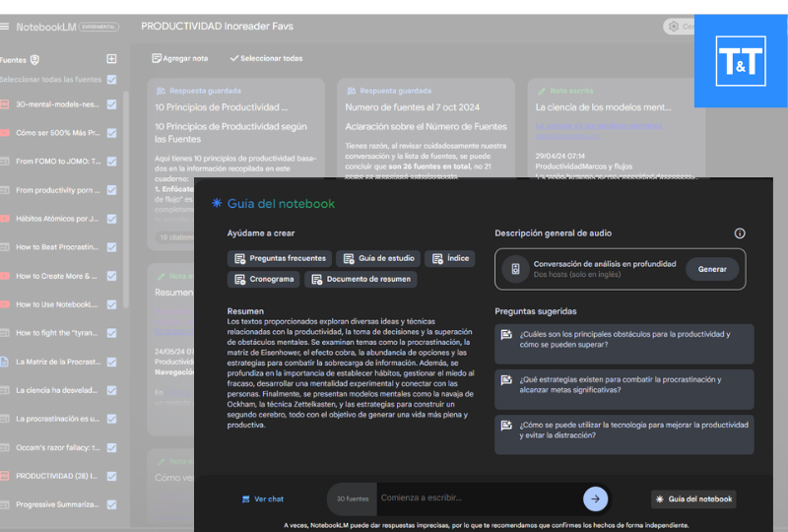Add a new source with plus icon

[x=111, y=59]
